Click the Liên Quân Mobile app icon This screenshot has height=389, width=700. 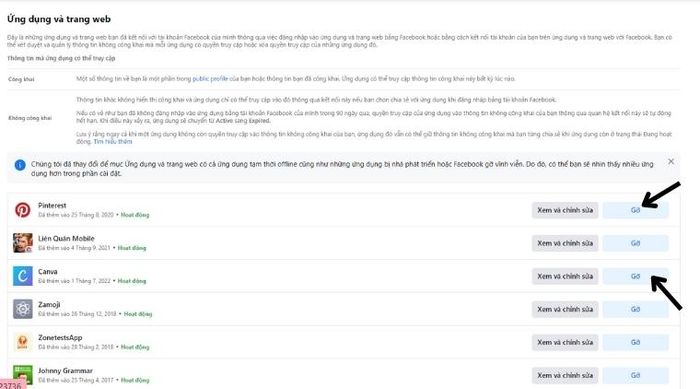(22, 243)
